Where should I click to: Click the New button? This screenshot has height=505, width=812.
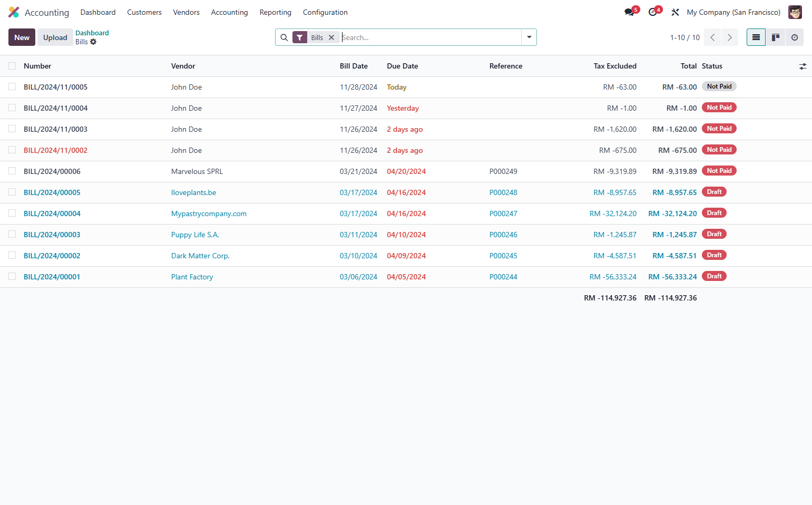(22, 37)
